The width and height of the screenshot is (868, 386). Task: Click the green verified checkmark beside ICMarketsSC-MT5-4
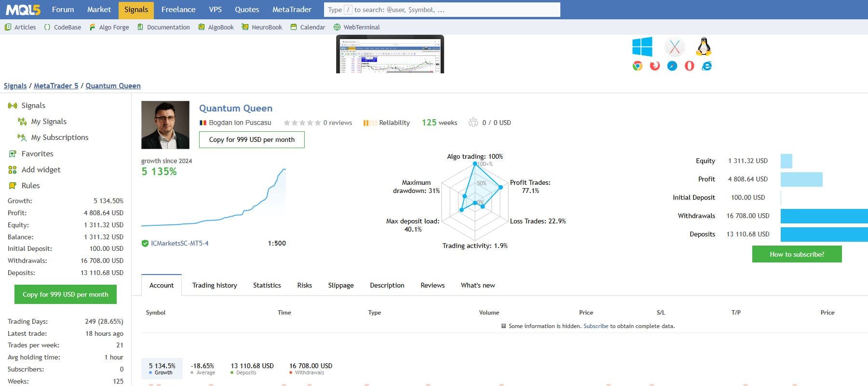(145, 244)
